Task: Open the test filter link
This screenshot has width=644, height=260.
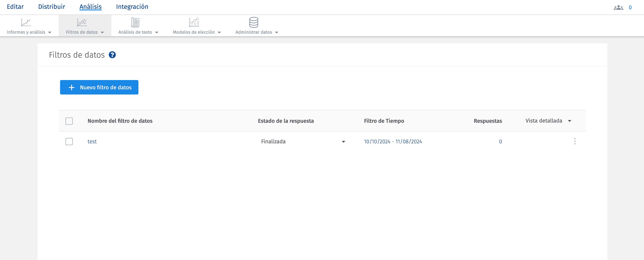Action: tap(92, 142)
